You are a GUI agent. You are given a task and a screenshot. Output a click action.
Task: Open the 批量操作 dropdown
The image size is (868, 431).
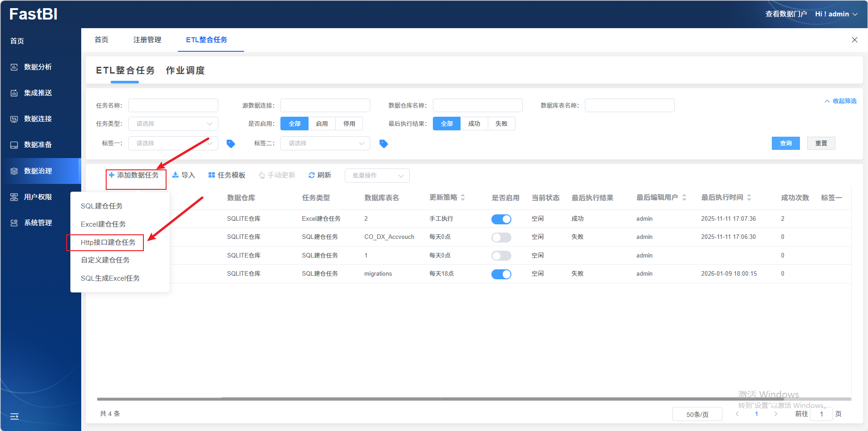click(377, 176)
